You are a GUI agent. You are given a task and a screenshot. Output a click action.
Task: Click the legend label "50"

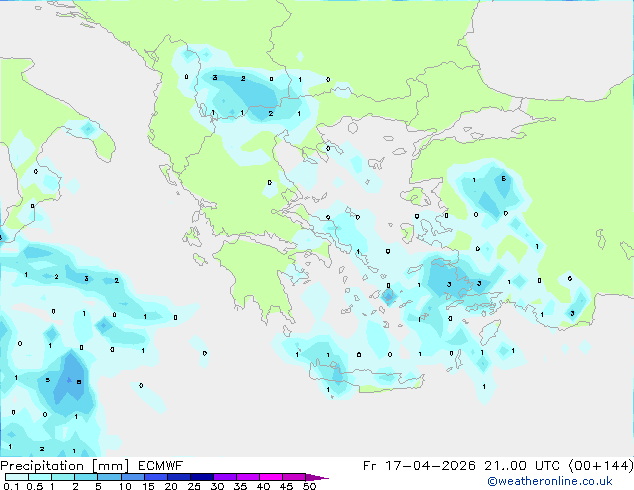309,486
